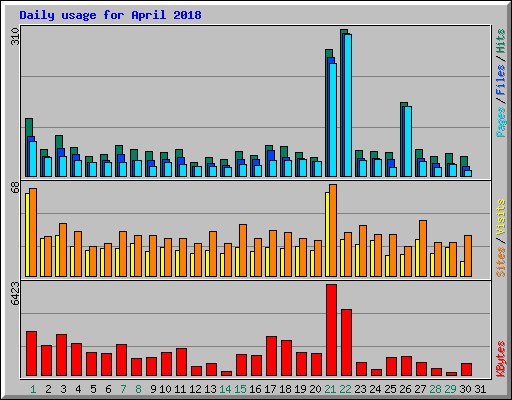The height and width of the screenshot is (400, 512).
Task: Click the cyan Pages bar for day 21
Action: [333, 120]
